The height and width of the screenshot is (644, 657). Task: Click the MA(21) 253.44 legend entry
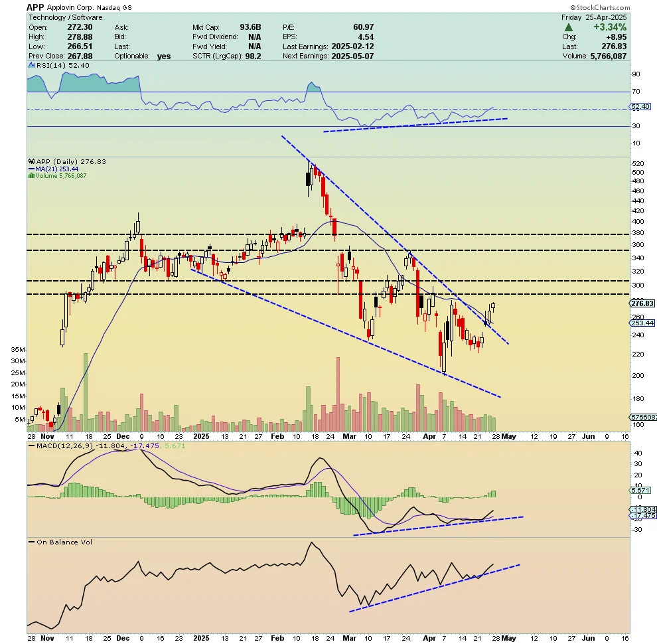pos(54,169)
